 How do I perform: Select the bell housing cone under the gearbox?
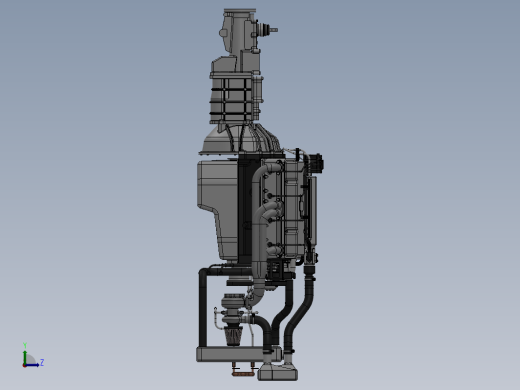pos(240,138)
